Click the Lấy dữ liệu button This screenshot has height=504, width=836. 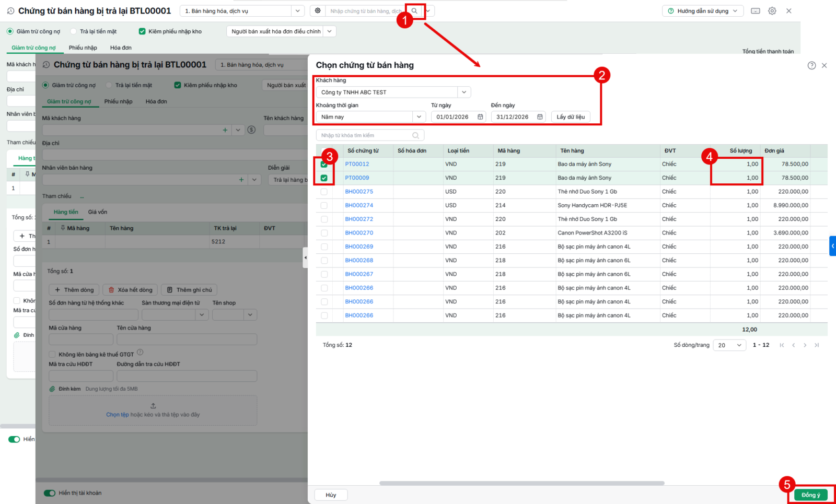571,117
